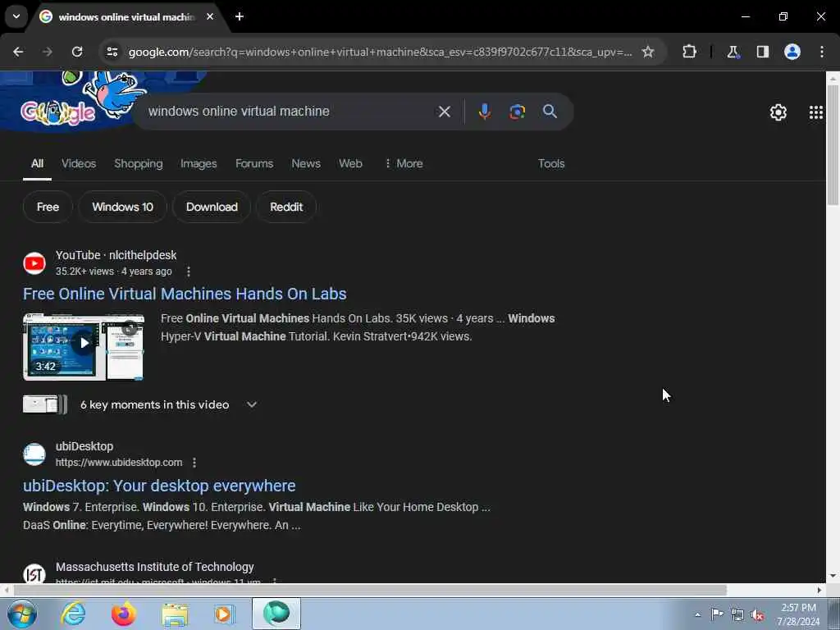Image resolution: width=840 pixels, height=630 pixels.
Task: Open Google quick settings gear
Action: pyautogui.click(x=778, y=112)
